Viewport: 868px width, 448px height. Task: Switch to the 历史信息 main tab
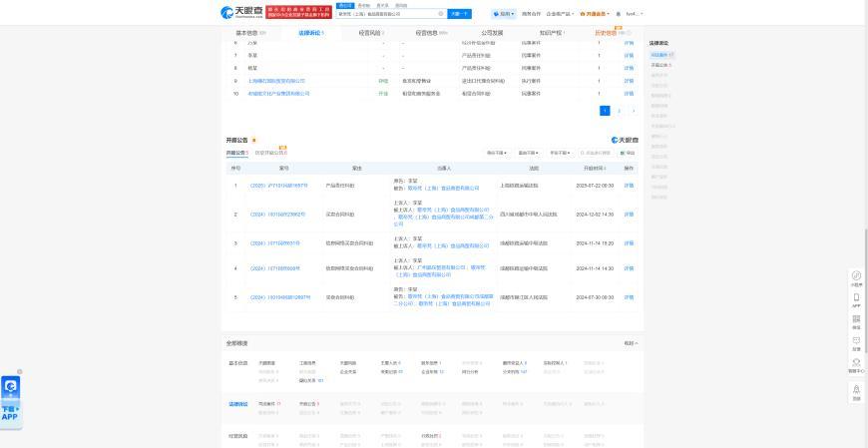point(613,33)
